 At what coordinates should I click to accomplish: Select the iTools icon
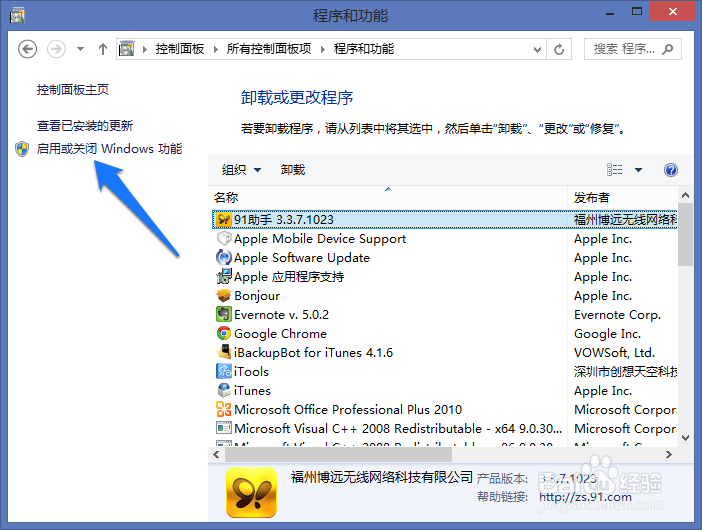[223, 371]
